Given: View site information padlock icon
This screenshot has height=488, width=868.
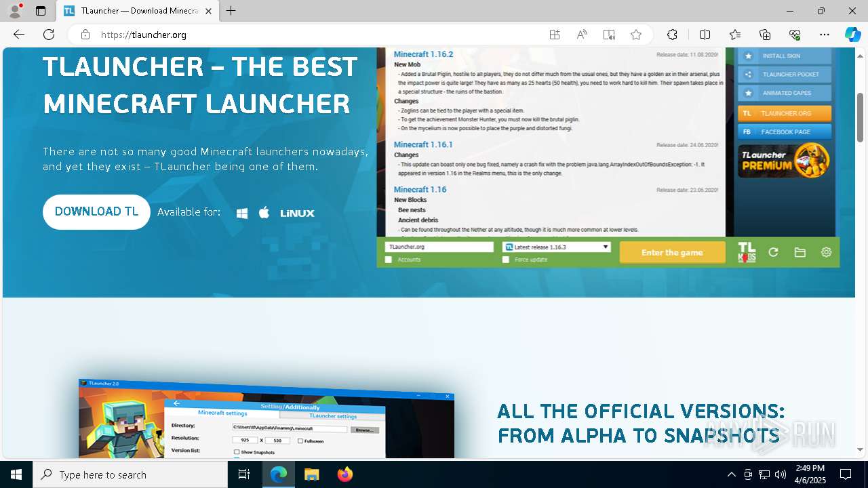Looking at the screenshot, I should pyautogui.click(x=85, y=35).
